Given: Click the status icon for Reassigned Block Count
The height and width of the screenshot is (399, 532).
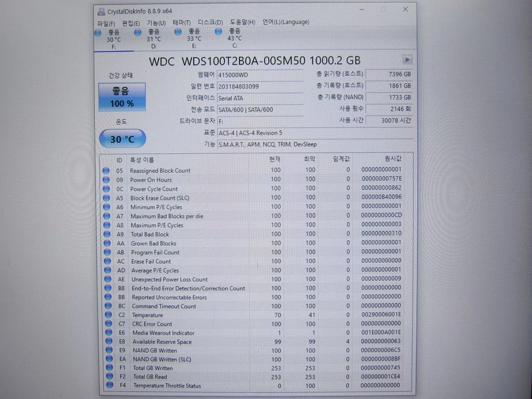Looking at the screenshot, I should point(106,170).
